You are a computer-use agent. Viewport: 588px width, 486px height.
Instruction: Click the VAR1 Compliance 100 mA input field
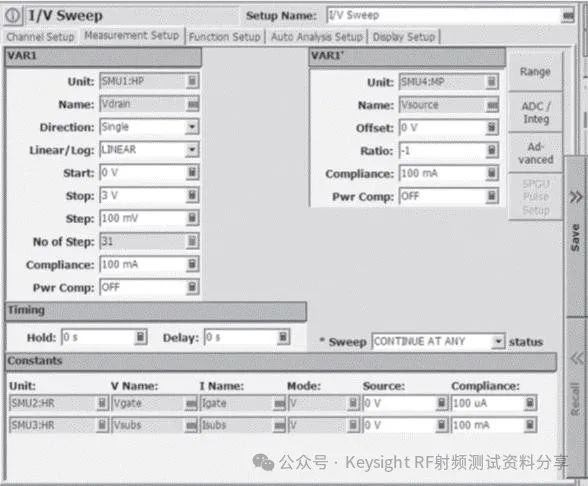click(x=143, y=264)
